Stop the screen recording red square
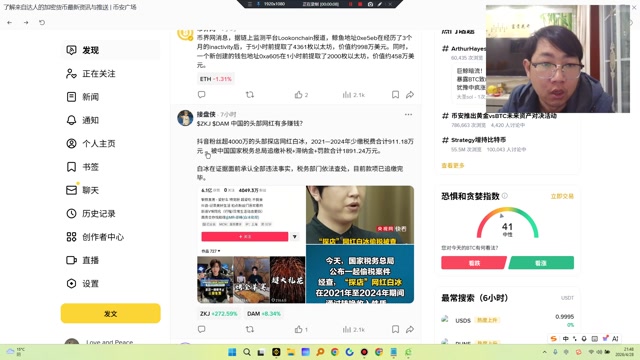This screenshot has width=640, height=360. point(360,4)
